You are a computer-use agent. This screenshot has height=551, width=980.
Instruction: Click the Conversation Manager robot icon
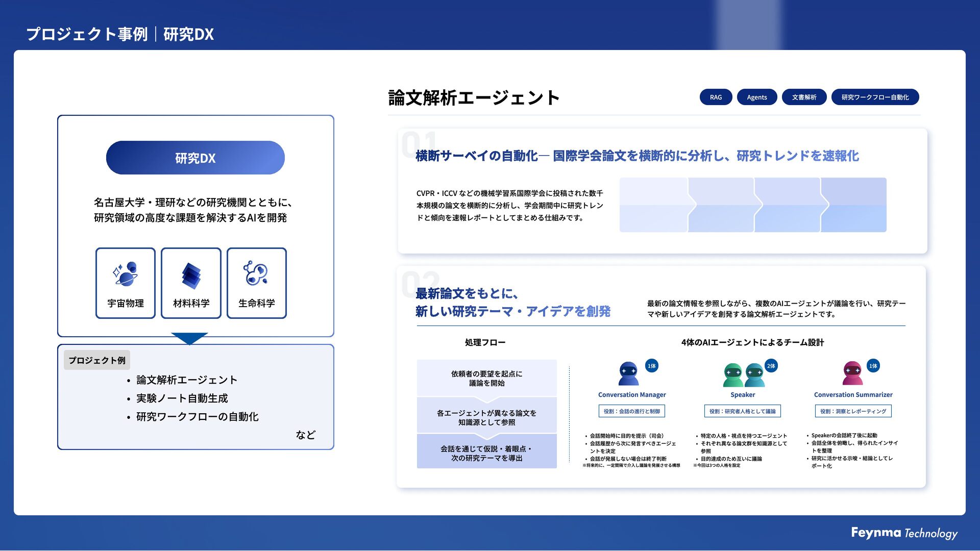(628, 374)
